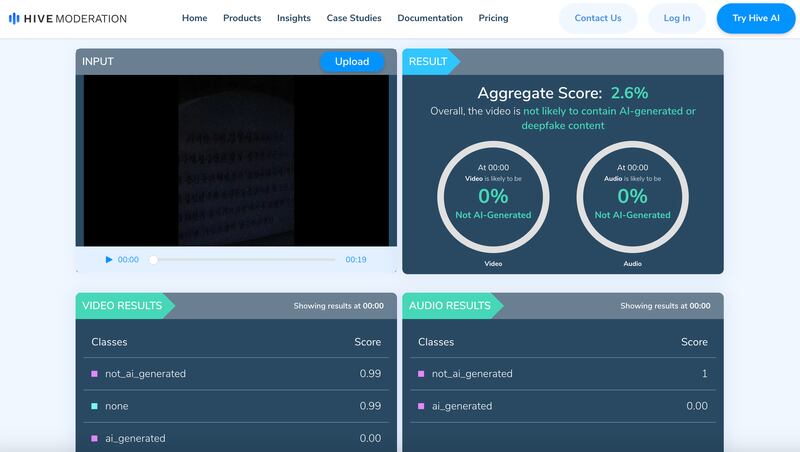This screenshot has width=800, height=452.
Task: Click the Log In button
Action: tap(676, 18)
